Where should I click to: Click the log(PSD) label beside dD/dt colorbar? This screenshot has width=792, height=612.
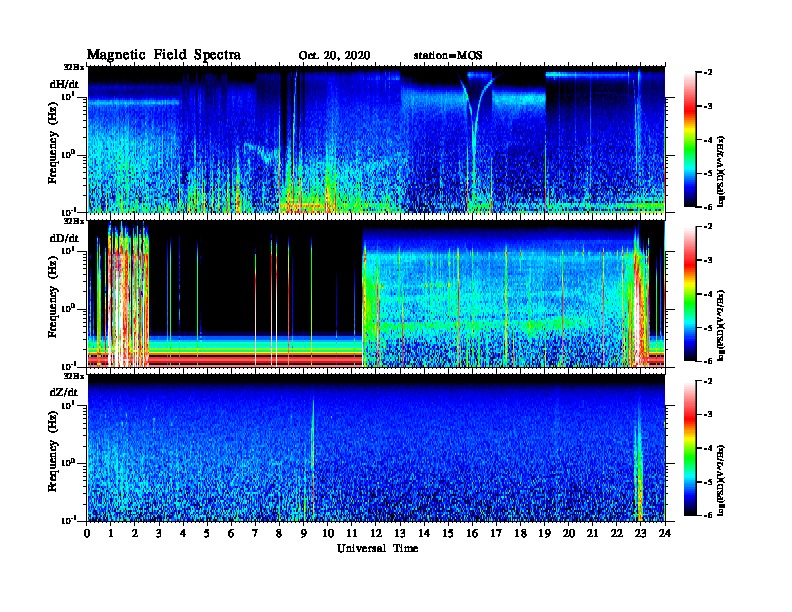pos(721,325)
